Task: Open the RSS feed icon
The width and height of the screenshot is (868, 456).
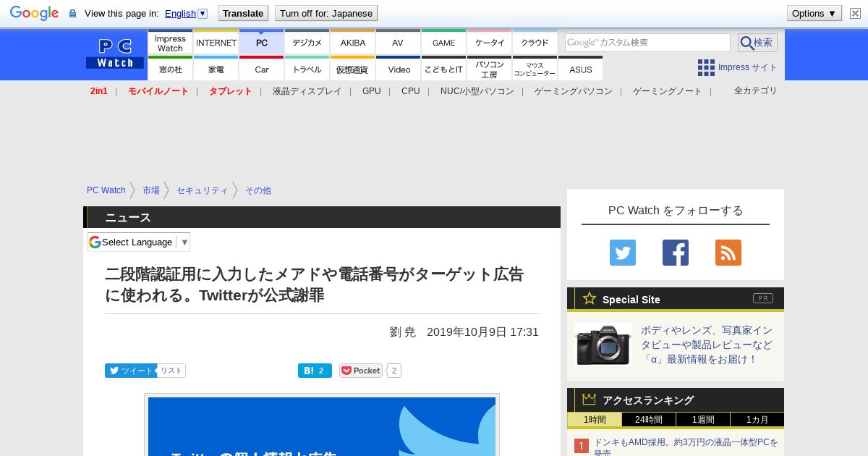Action: [x=728, y=253]
